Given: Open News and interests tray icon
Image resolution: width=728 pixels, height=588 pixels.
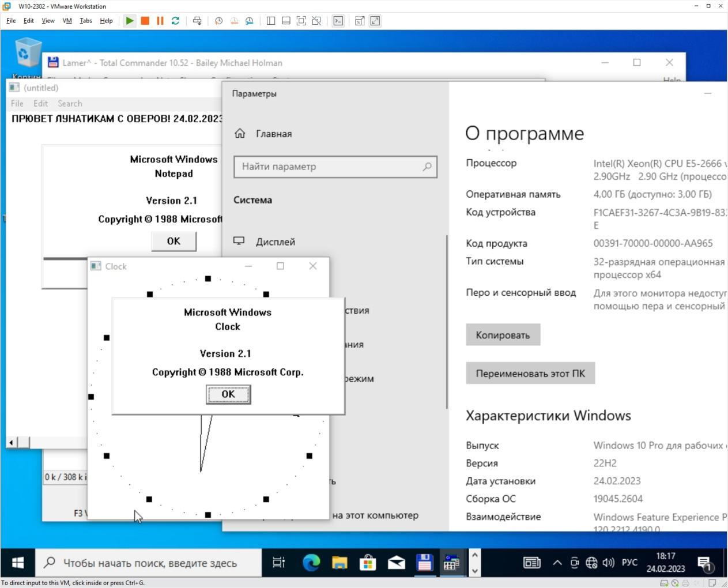Looking at the screenshot, I should click(x=531, y=563).
